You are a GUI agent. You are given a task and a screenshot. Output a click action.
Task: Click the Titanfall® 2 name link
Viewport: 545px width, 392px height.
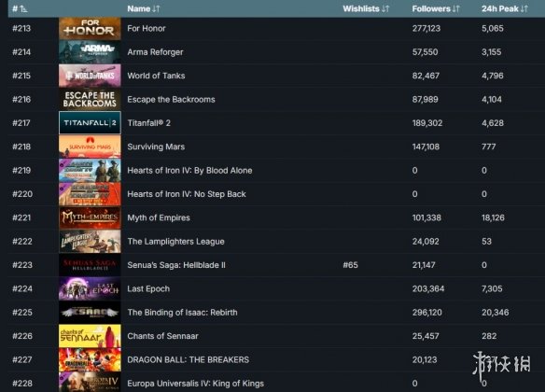point(148,123)
